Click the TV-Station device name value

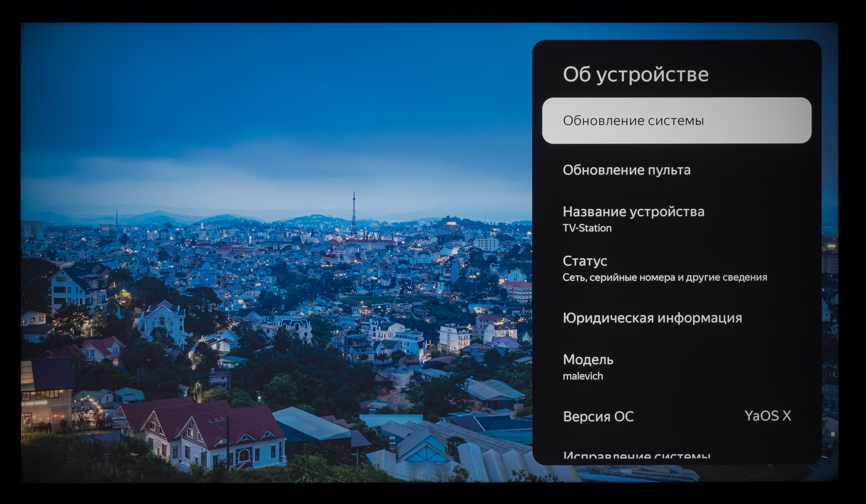587,228
